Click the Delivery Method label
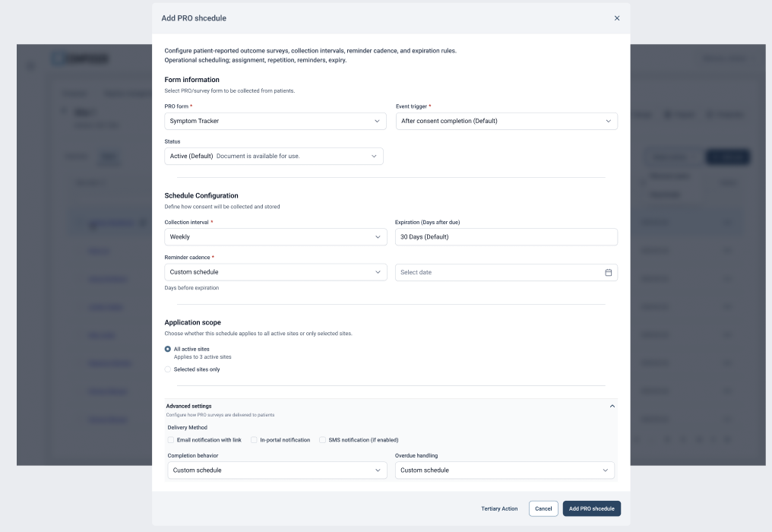The width and height of the screenshot is (772, 532). (187, 428)
